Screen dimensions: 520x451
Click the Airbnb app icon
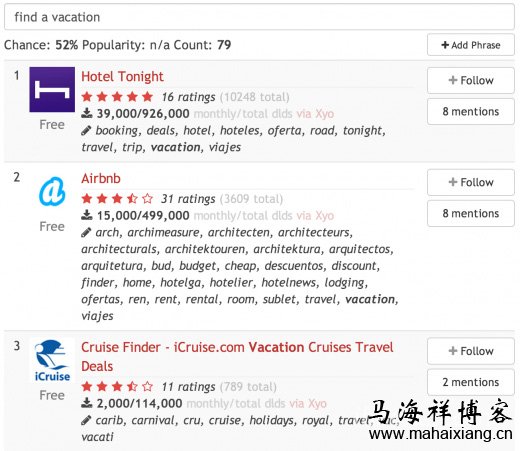pyautogui.click(x=52, y=191)
